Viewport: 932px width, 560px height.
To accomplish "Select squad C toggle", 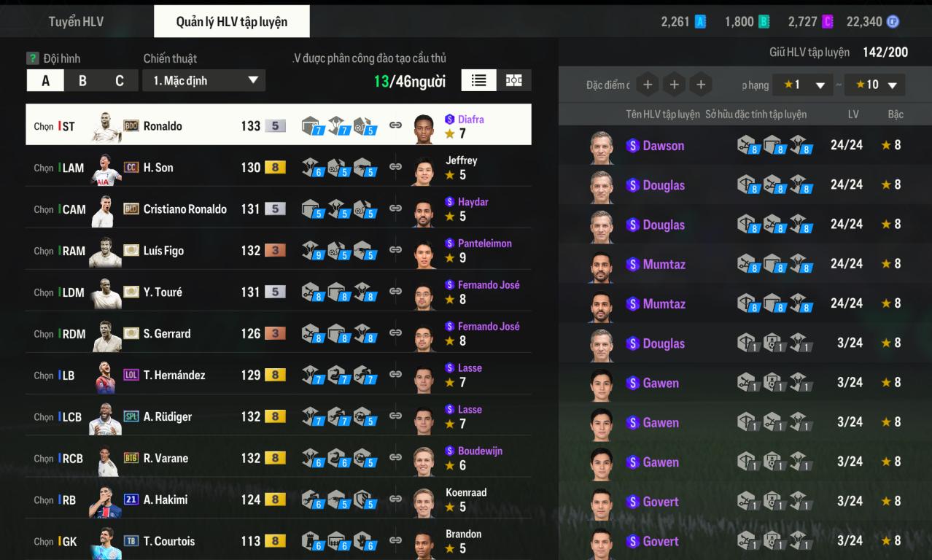I will [120, 81].
